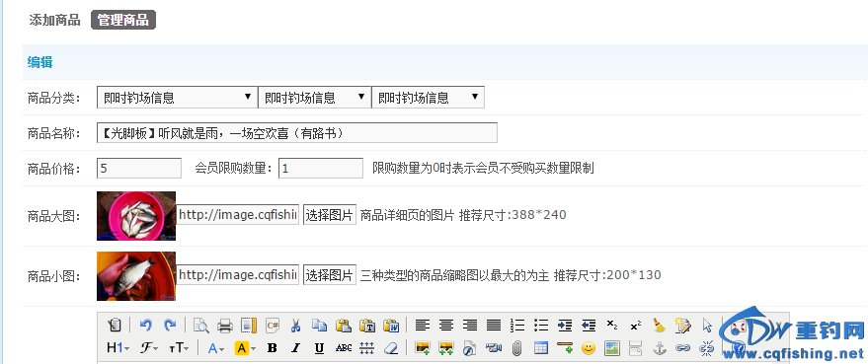The image size is (868, 364).
Task: Attach file with paperclip icon
Action: pyautogui.click(x=517, y=348)
